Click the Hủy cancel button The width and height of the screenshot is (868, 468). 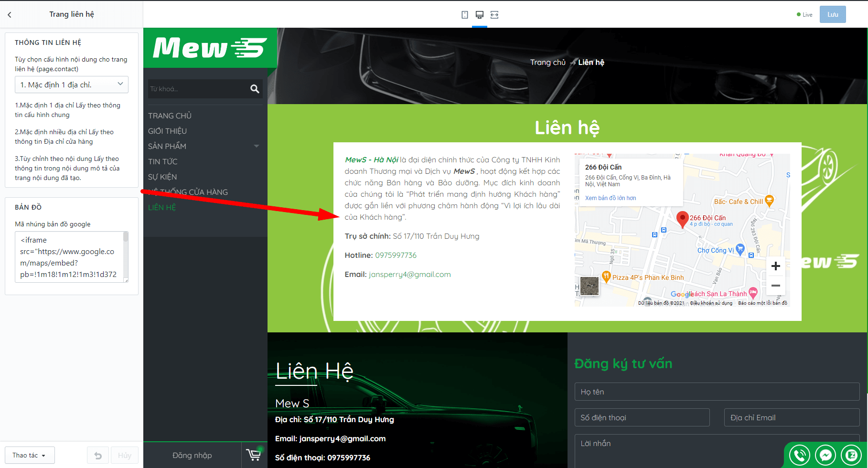click(125, 456)
